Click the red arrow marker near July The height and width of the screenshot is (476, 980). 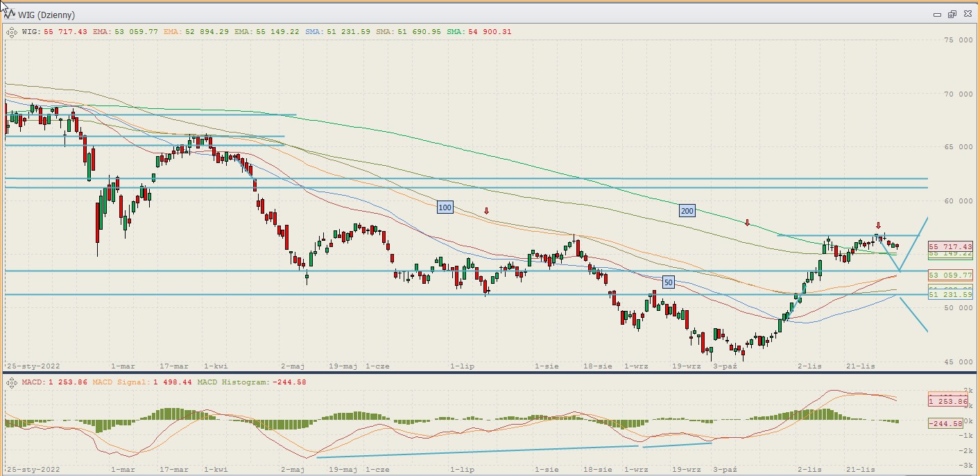pos(487,211)
